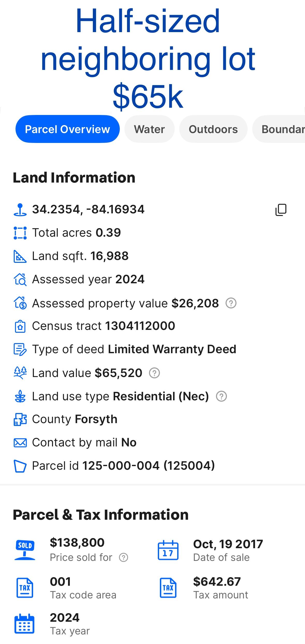The height and width of the screenshot is (644, 305).
Task: Click the Land value trees icon
Action: (x=20, y=373)
